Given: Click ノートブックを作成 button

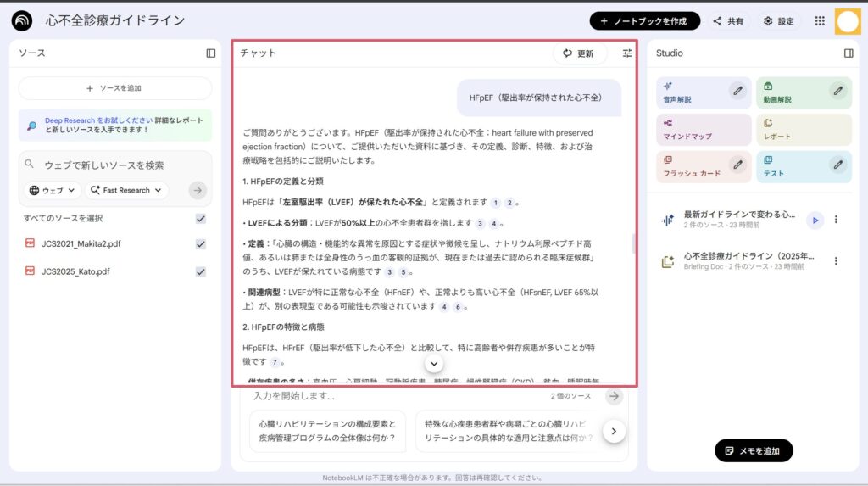Looking at the screenshot, I should (645, 21).
